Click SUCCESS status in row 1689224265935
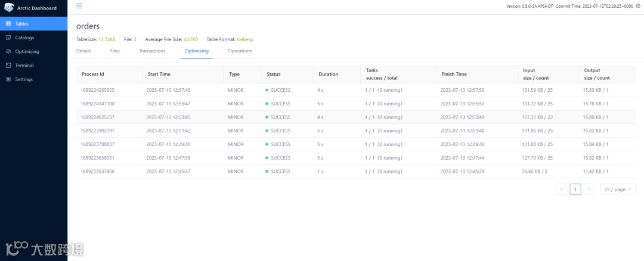 [280, 90]
